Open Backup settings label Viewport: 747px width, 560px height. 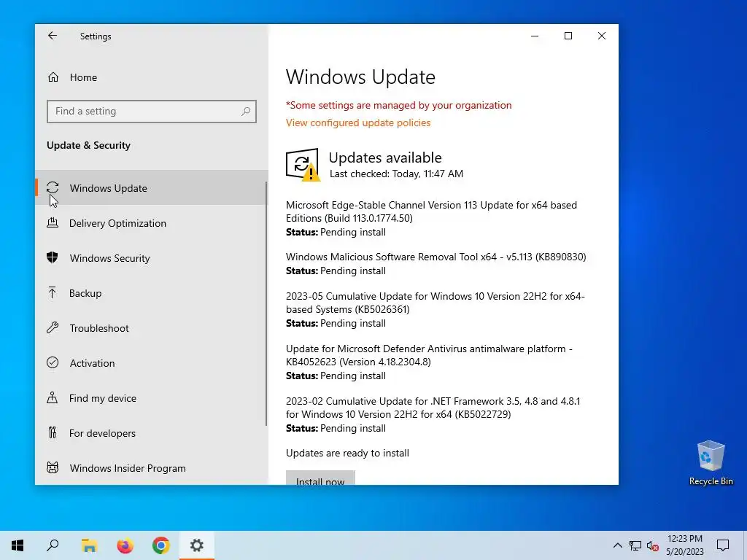pyautogui.click(x=85, y=293)
